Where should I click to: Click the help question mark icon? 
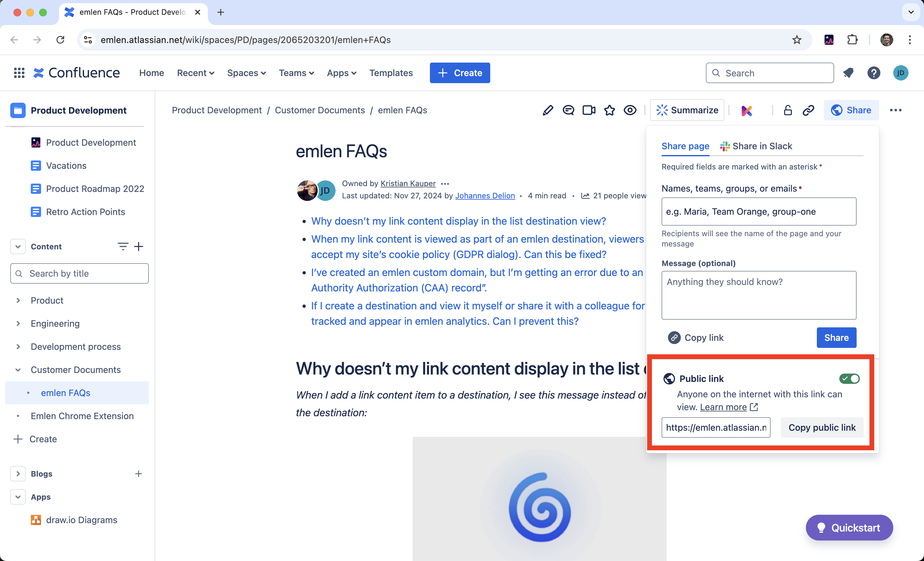click(x=874, y=73)
